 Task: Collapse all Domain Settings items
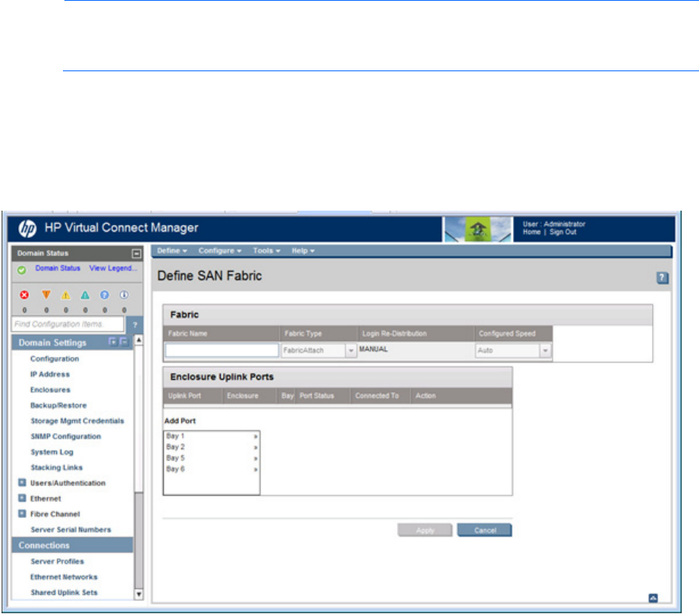(124, 342)
